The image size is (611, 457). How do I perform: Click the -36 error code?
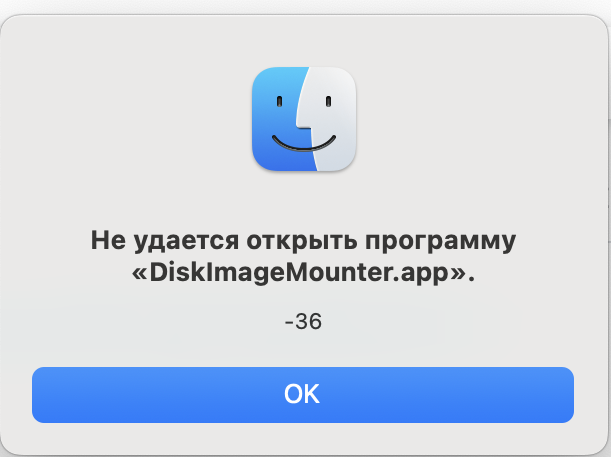tap(304, 321)
